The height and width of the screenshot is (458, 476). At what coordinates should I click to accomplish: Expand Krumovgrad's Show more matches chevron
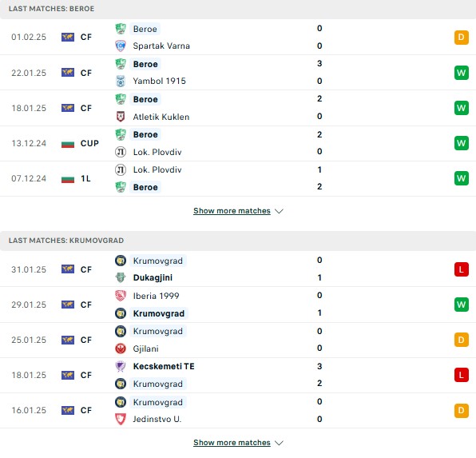[279, 443]
